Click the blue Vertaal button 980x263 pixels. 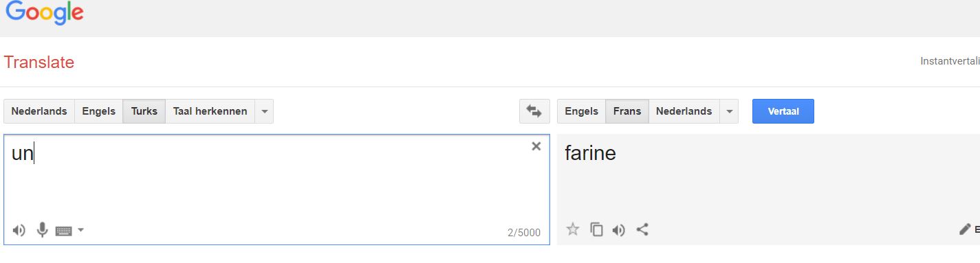[x=783, y=111]
